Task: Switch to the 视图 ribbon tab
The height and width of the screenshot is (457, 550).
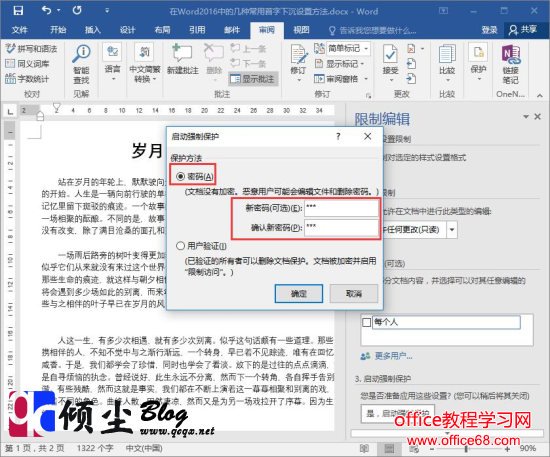Action: pos(301,30)
